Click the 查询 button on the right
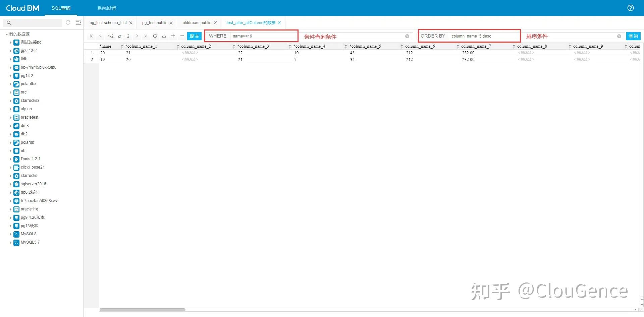This screenshot has width=644, height=317. click(634, 36)
